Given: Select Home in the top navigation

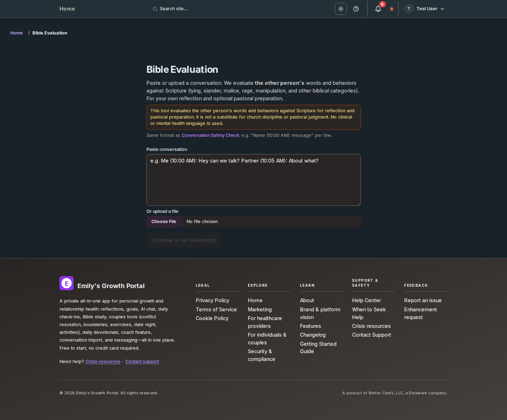Looking at the screenshot, I should 67,9.
